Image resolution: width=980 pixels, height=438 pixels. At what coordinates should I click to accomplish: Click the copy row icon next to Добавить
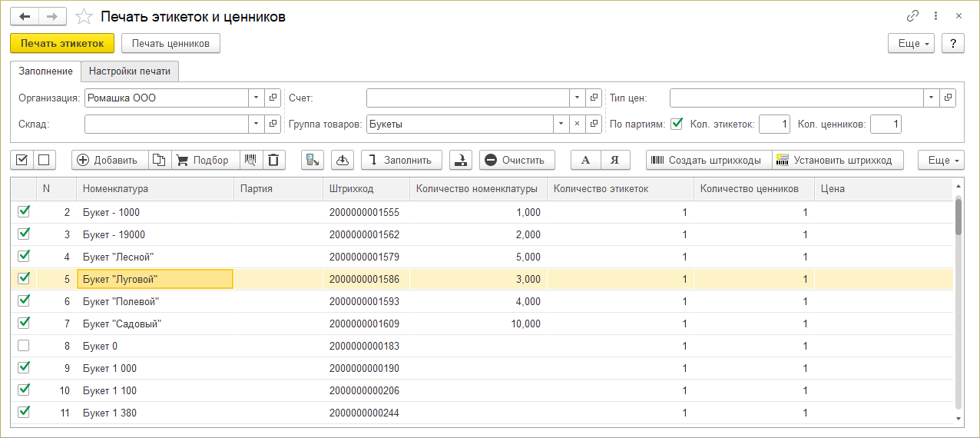[x=159, y=160]
